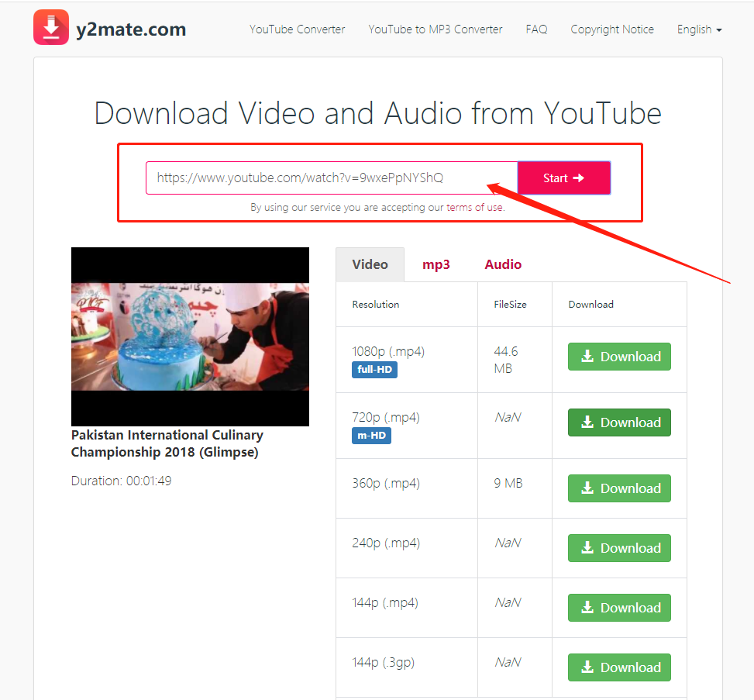Click the Duration 00:01:49 text
Image resolution: width=754 pixels, height=700 pixels.
pos(121,481)
